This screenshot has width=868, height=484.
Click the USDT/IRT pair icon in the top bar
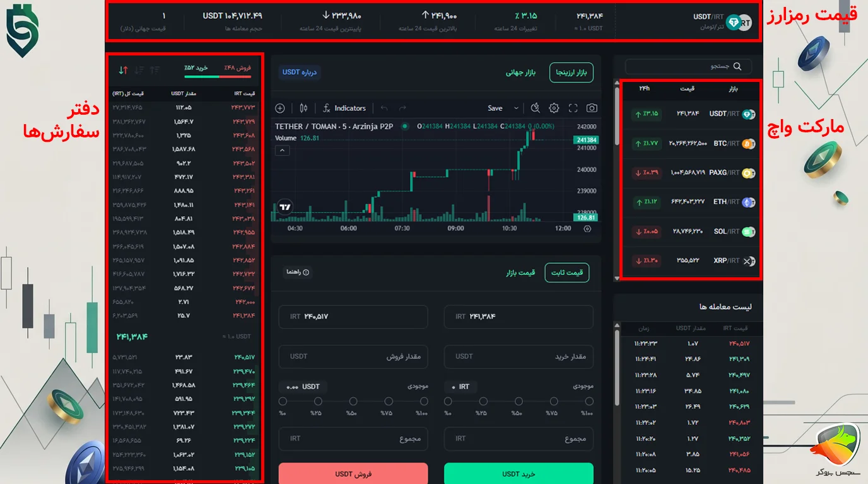point(739,23)
